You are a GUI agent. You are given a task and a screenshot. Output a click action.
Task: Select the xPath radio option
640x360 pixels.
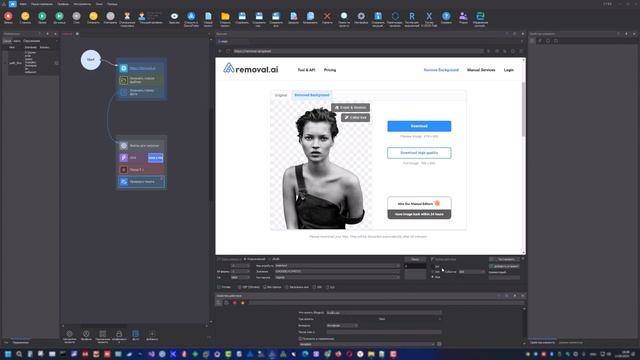(x=276, y=259)
